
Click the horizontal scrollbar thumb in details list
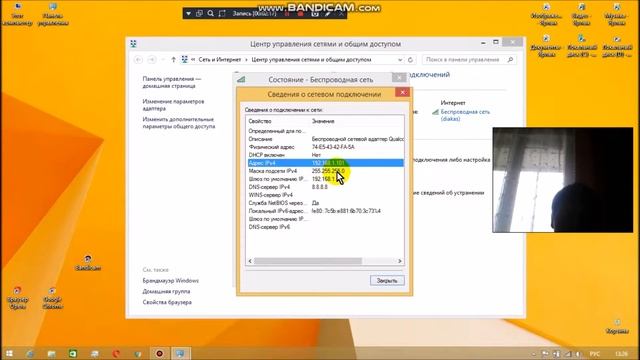tap(308, 261)
